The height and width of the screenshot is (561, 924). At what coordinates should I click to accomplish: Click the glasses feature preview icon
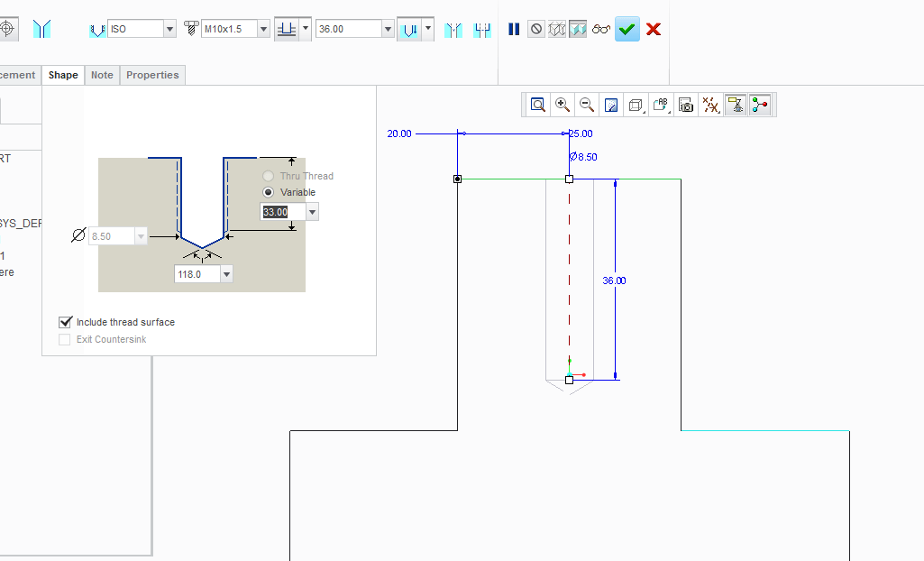(602, 29)
